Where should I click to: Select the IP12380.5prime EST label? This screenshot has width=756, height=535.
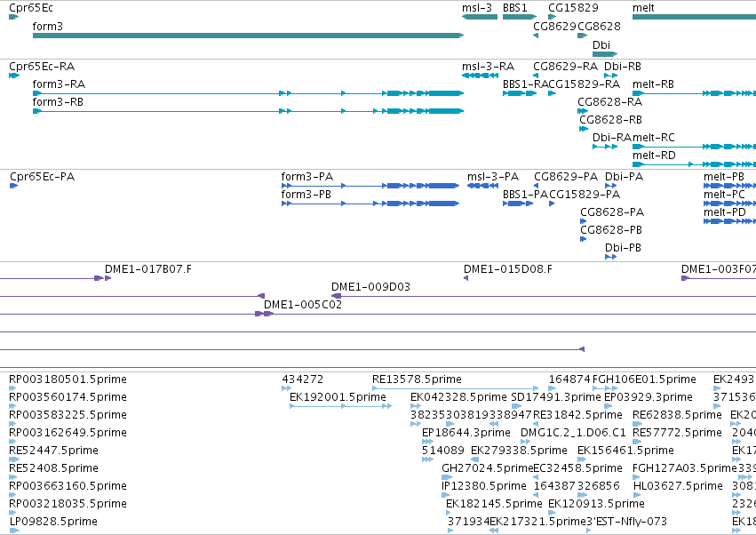pyautogui.click(x=484, y=487)
